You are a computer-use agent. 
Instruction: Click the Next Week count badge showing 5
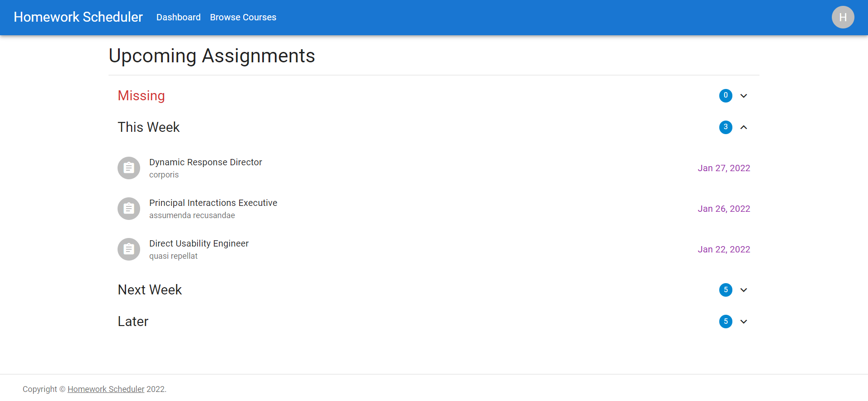click(726, 290)
